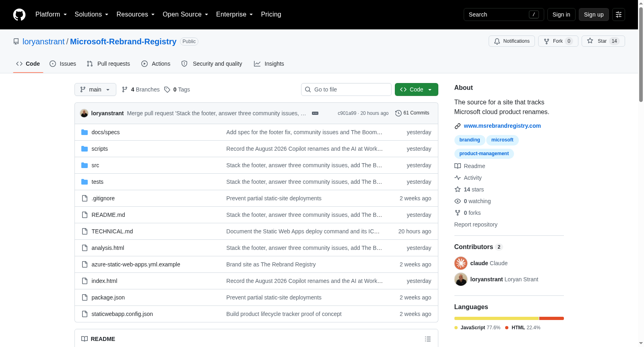
Task: Star this repository
Action: pos(603,41)
